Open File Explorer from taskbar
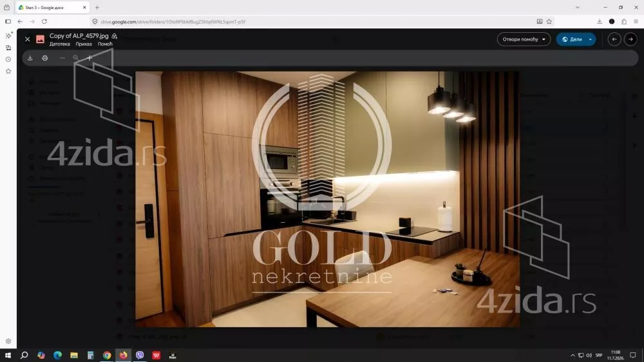This screenshot has width=644, height=362. point(74,355)
